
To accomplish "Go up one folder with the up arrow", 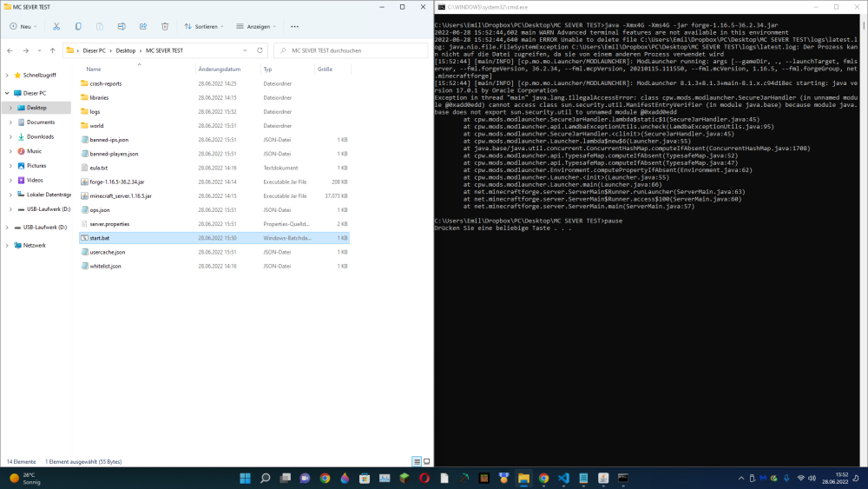I will [53, 50].
